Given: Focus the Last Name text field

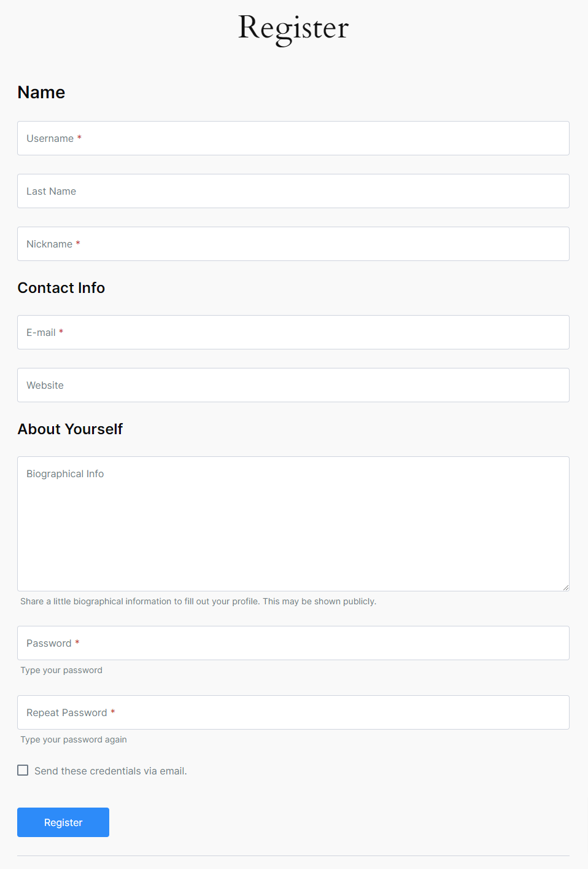Looking at the screenshot, I should click(293, 191).
